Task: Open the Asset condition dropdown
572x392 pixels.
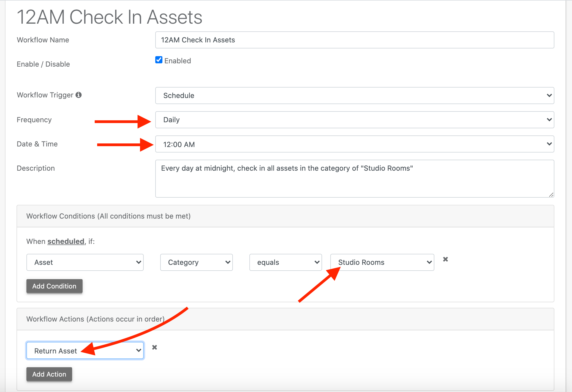Action: pos(85,262)
